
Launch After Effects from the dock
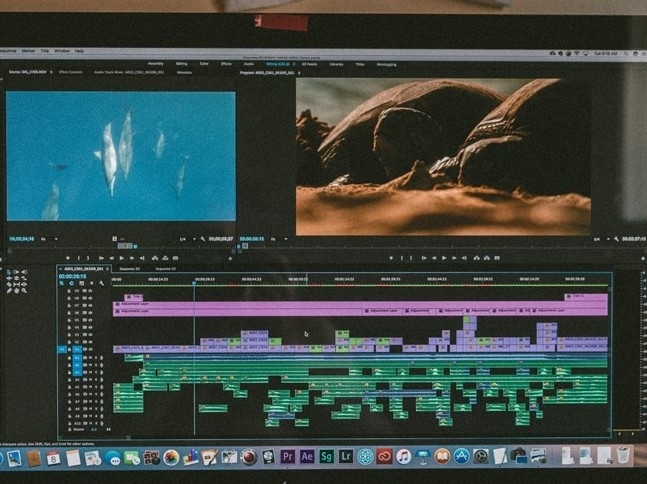click(307, 456)
